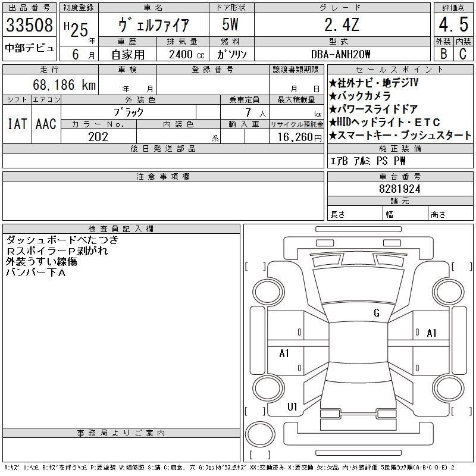Click the air conditioner code AAC
Viewport: 476px width, 476px height.
click(x=46, y=124)
